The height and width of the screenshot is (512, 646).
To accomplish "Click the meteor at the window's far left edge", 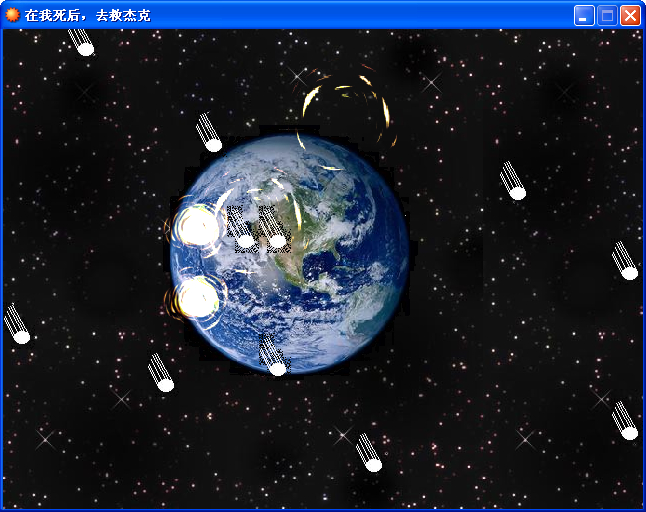I will [17, 324].
